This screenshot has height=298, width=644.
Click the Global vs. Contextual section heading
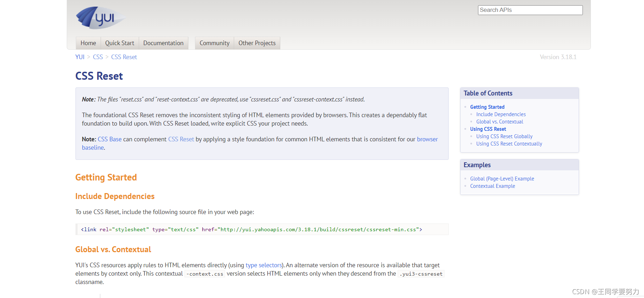(x=113, y=249)
